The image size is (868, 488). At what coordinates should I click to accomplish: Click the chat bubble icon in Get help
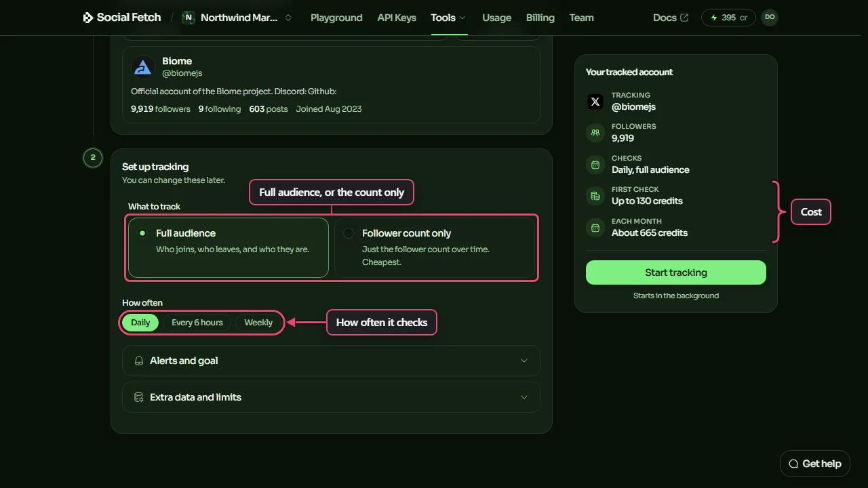coord(793,464)
